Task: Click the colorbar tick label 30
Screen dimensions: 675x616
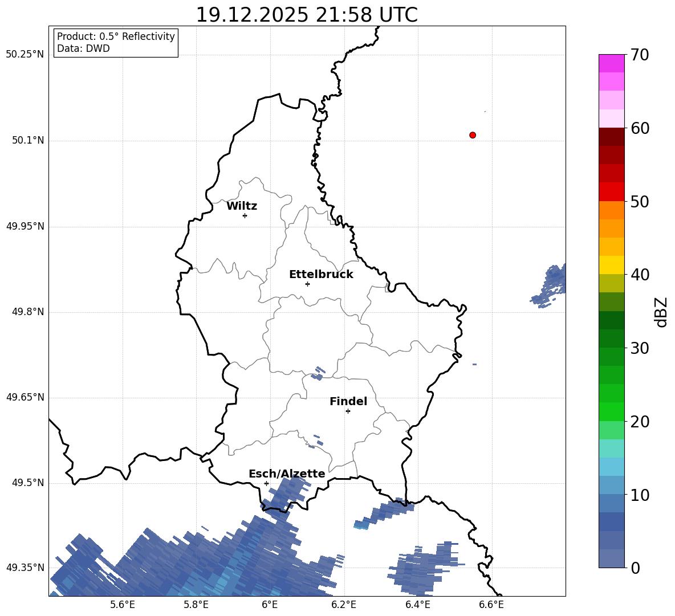Action: tap(640, 348)
